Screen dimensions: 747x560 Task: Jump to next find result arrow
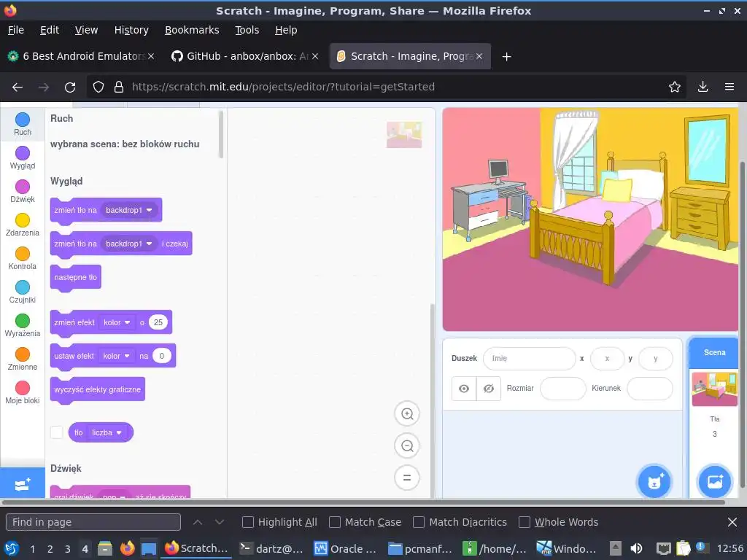pyautogui.click(x=219, y=522)
